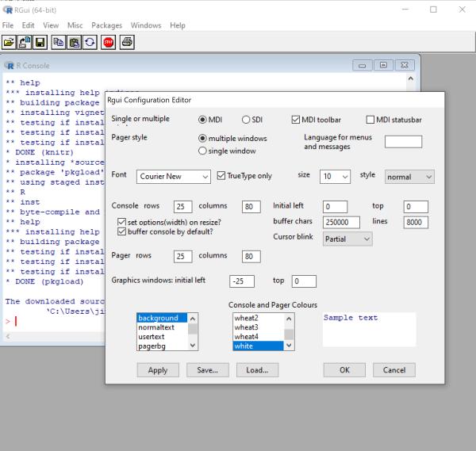Click the Open script toolbar icon

pyautogui.click(x=9, y=42)
